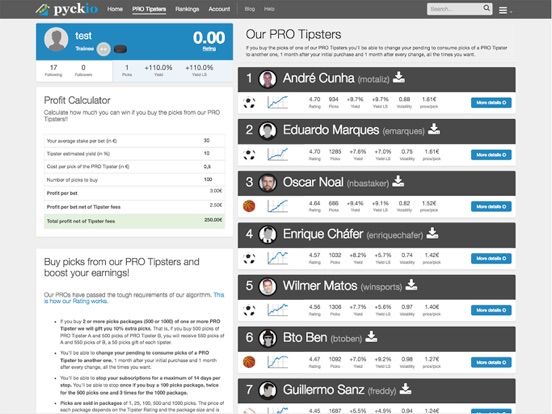Edit the number of picks to buy
The height and width of the screenshot is (414, 552).
pyautogui.click(x=208, y=180)
